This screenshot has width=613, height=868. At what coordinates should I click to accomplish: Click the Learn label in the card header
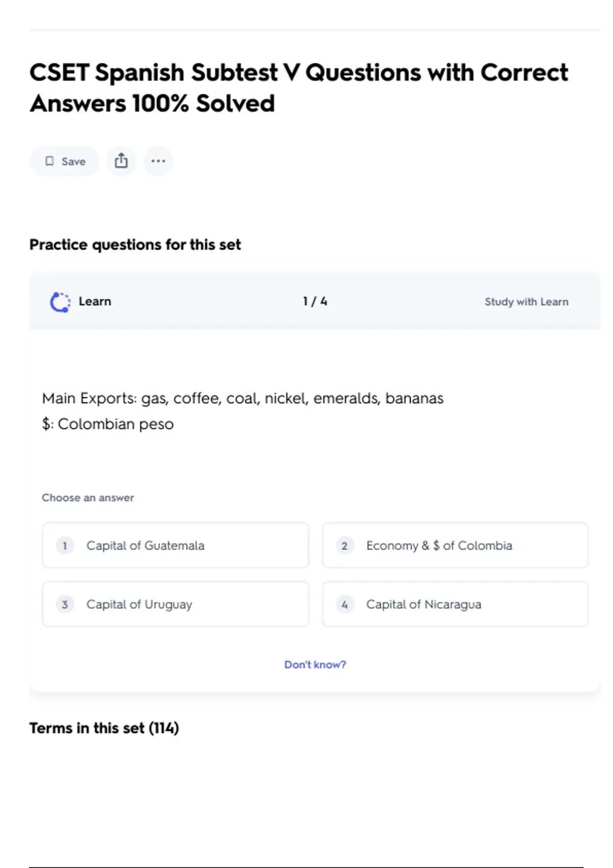[x=95, y=302]
